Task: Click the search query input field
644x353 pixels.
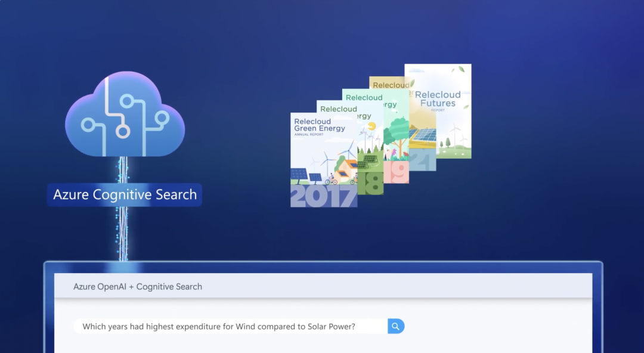Action: 230,326
